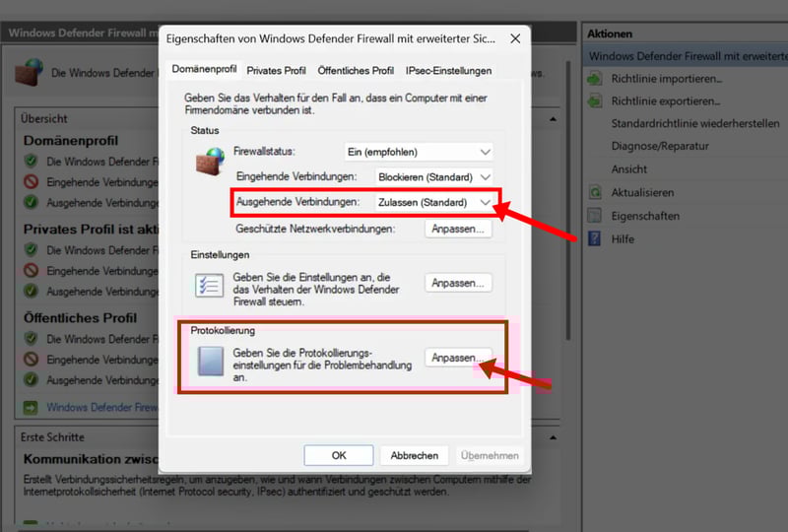Close the Eigenschaften dialog with X

[515, 38]
